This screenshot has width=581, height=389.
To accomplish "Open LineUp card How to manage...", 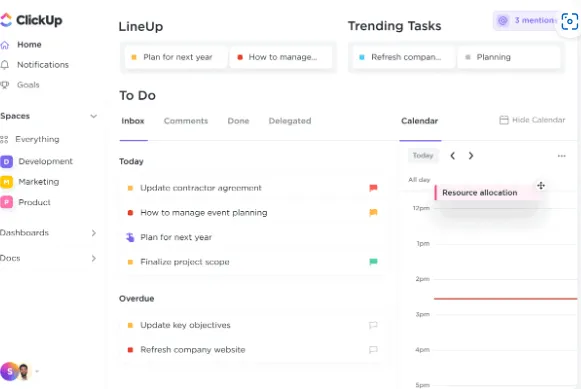I will coord(281,57).
